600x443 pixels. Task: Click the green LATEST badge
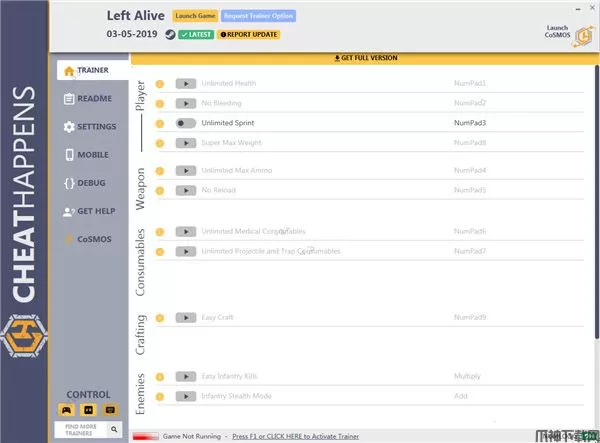click(196, 34)
